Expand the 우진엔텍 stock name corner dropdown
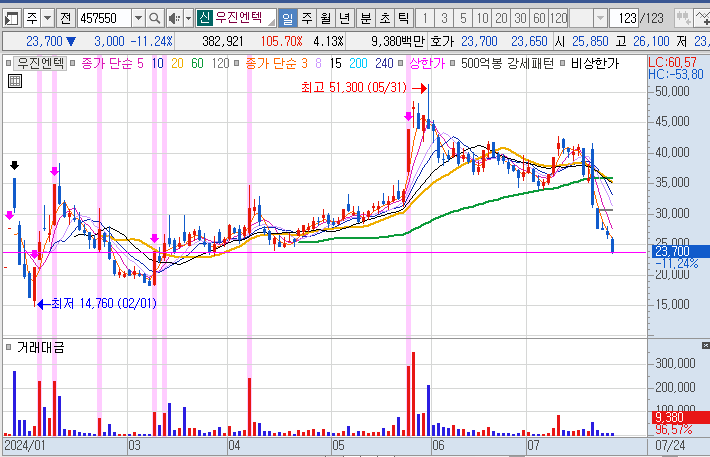This screenshot has height=457, width=710. 271,22
